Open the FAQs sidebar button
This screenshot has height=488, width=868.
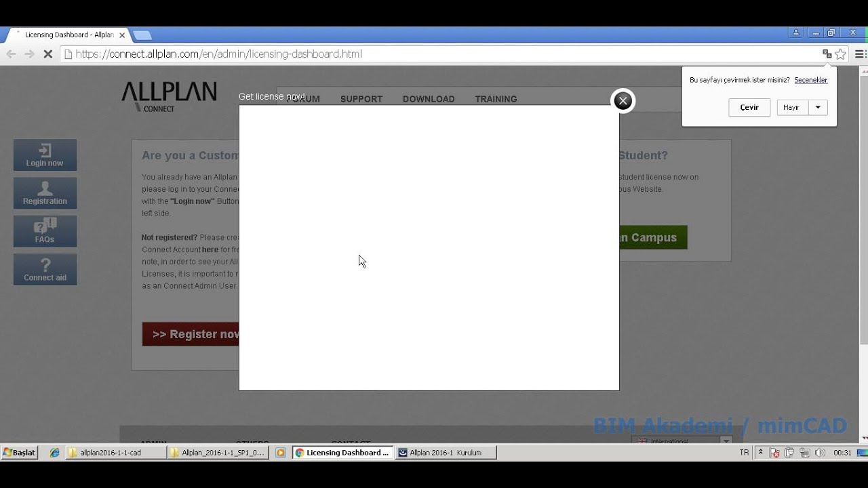(x=45, y=231)
